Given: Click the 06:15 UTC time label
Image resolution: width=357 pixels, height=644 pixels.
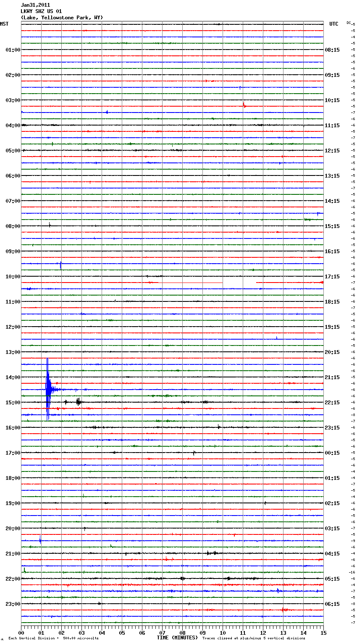Looking at the screenshot, I should click(x=332, y=604).
